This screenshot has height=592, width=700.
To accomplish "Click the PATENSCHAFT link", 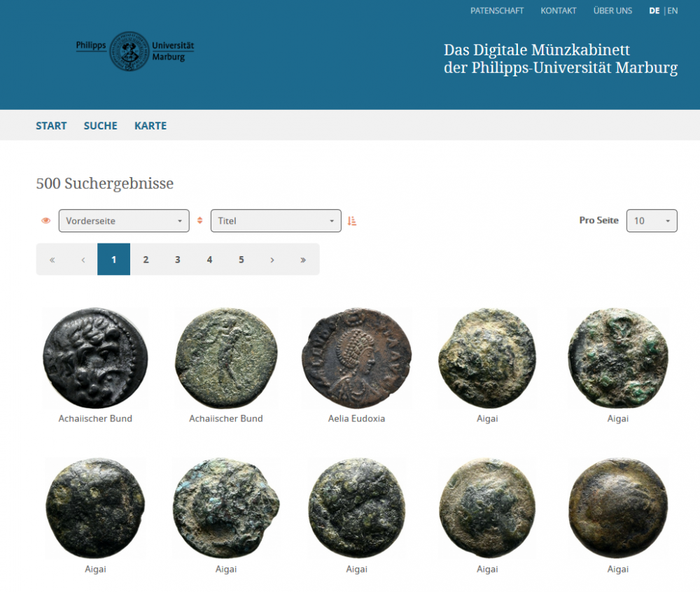I will (x=497, y=10).
